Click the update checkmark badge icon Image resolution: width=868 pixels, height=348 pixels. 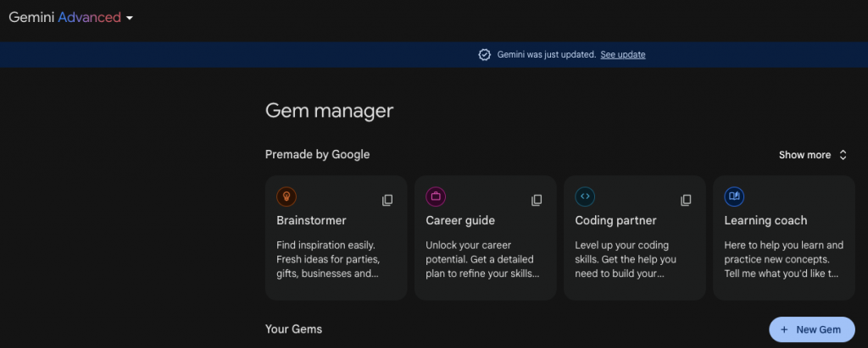(484, 54)
